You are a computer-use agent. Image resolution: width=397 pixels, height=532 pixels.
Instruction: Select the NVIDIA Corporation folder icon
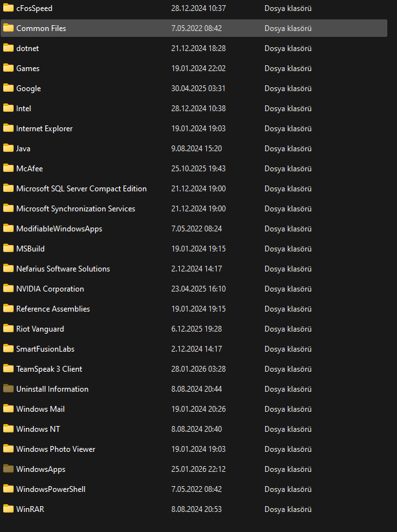[x=8, y=288]
